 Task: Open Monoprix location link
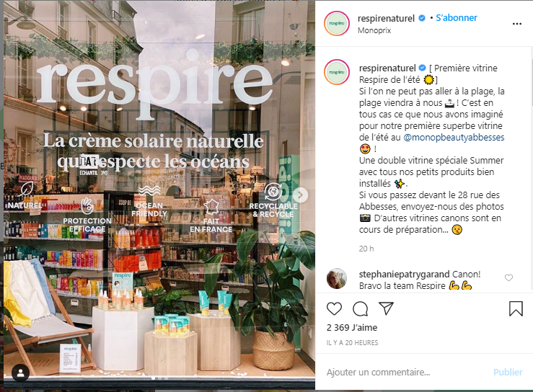click(374, 30)
